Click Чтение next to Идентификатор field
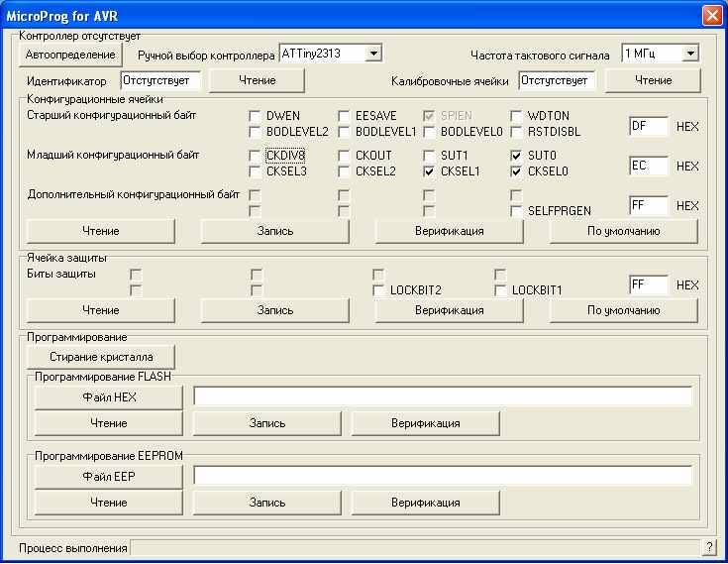This screenshot has height=564, width=728. [x=258, y=80]
